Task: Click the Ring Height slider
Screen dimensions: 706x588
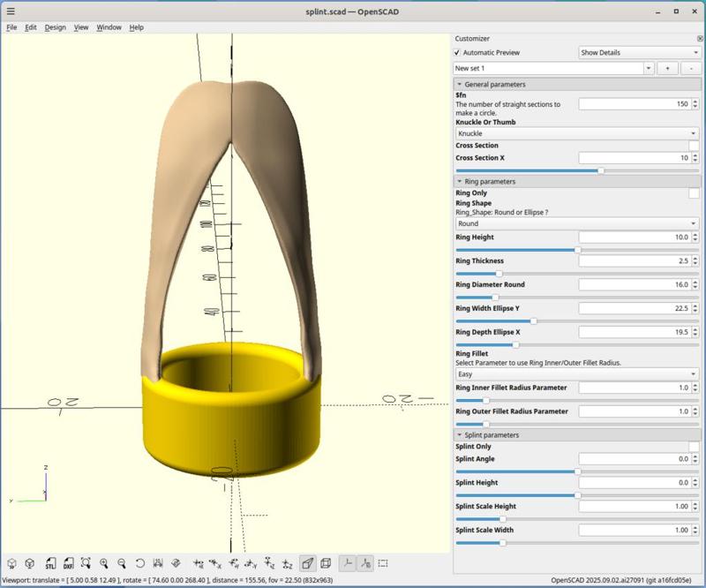Action: point(576,250)
